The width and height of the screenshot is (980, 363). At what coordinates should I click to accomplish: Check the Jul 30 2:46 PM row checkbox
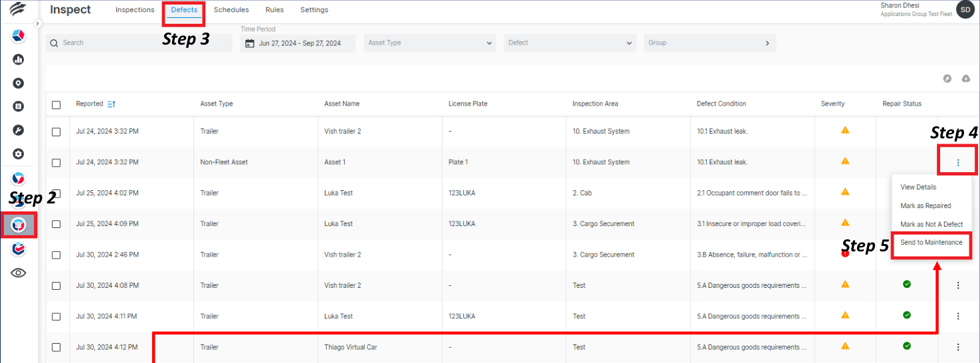point(56,255)
